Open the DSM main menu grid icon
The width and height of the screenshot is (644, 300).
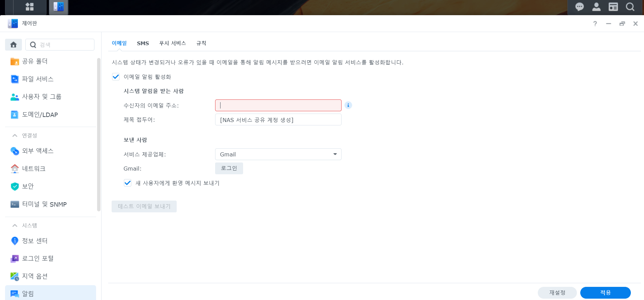pyautogui.click(x=30, y=7)
